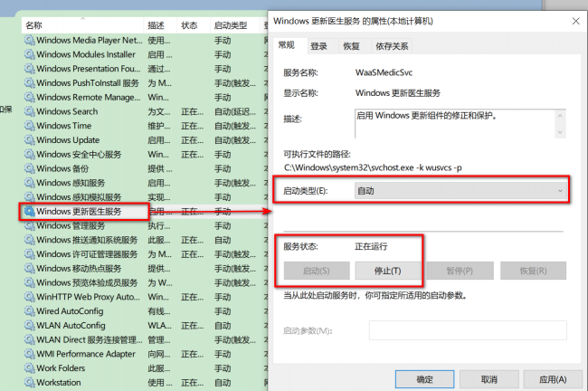588x391 pixels.
Task: Click gear icon of Windows 更新医生服务
Action: (30, 211)
